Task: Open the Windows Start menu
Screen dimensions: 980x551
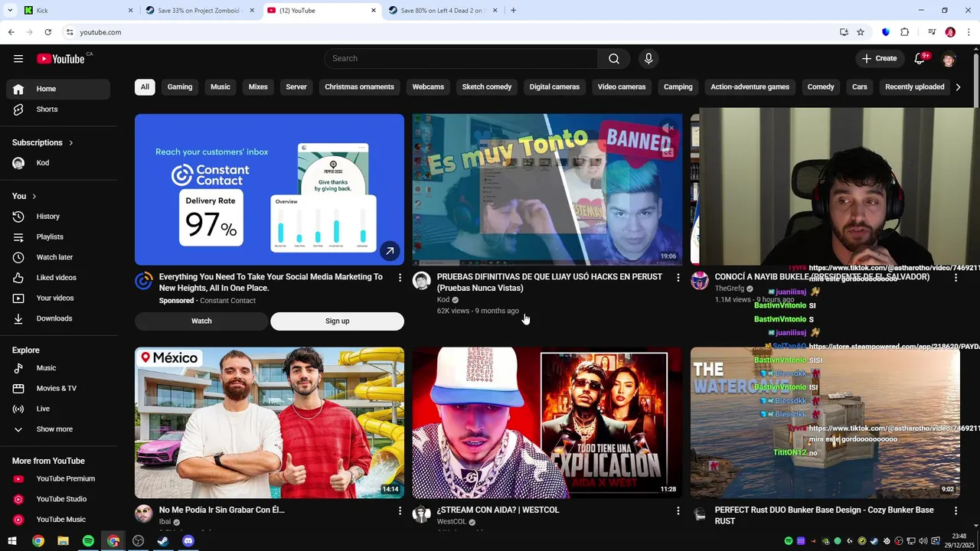Action: (12, 541)
